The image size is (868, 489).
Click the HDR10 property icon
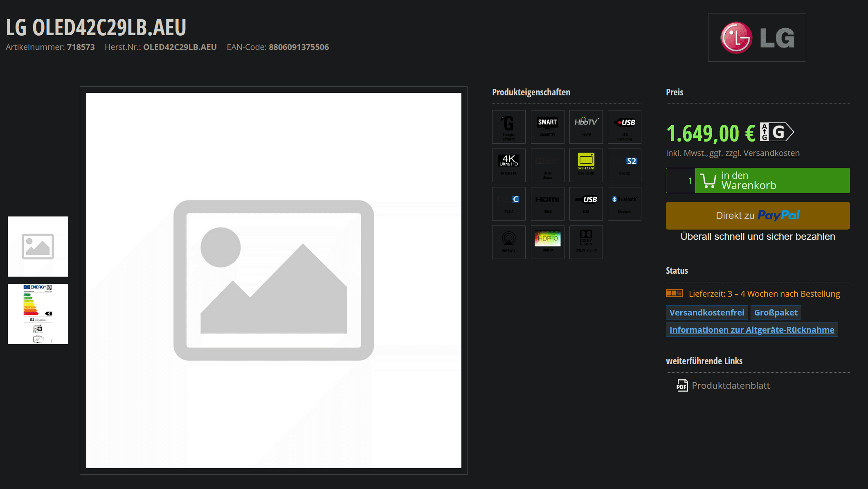[547, 242]
